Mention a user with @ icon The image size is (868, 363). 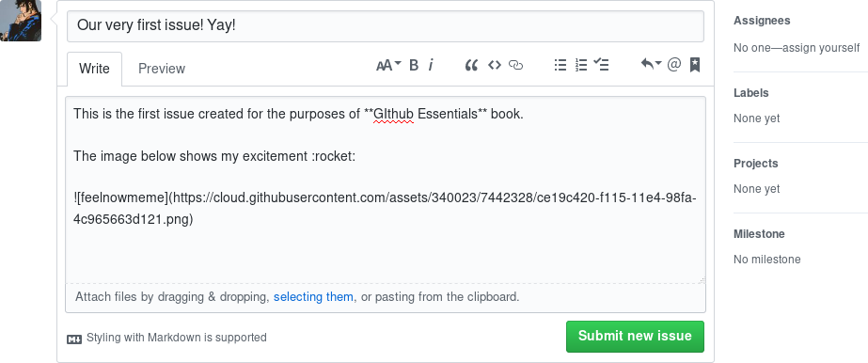(673, 65)
